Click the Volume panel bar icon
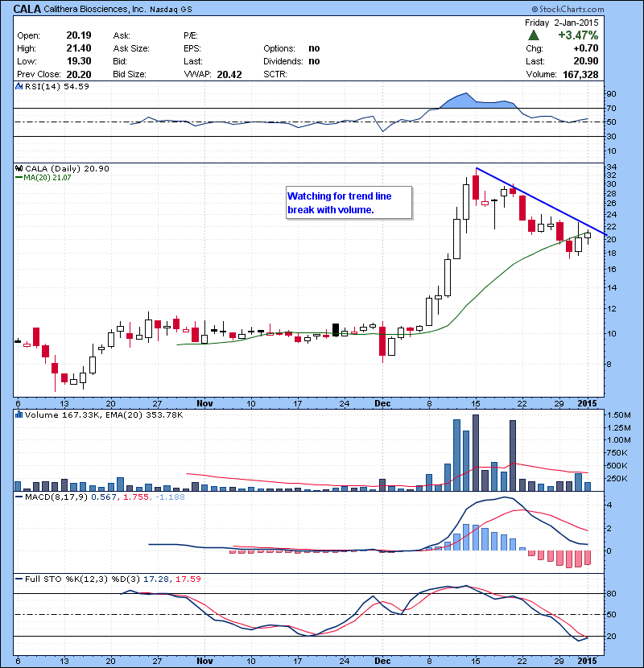 pyautogui.click(x=19, y=414)
